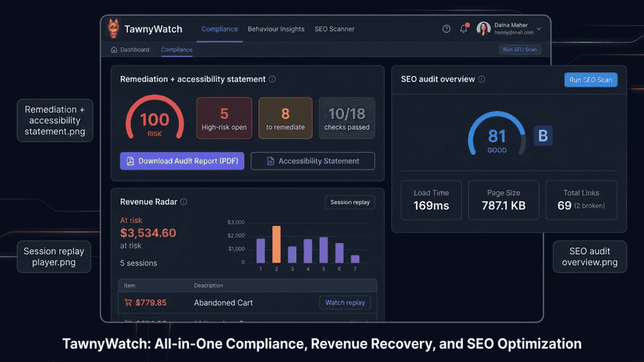Click the Description column header
644x362 pixels.
coord(208,285)
